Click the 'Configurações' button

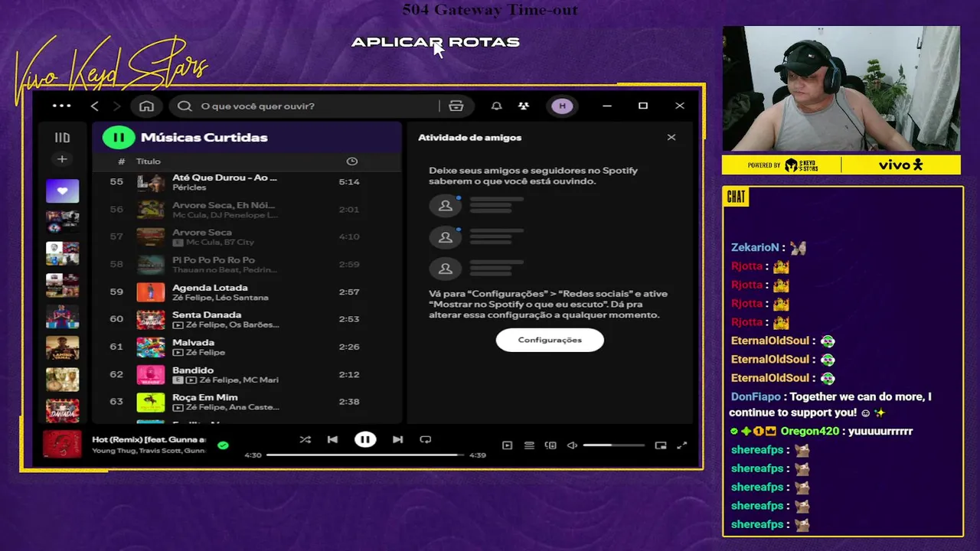click(550, 340)
